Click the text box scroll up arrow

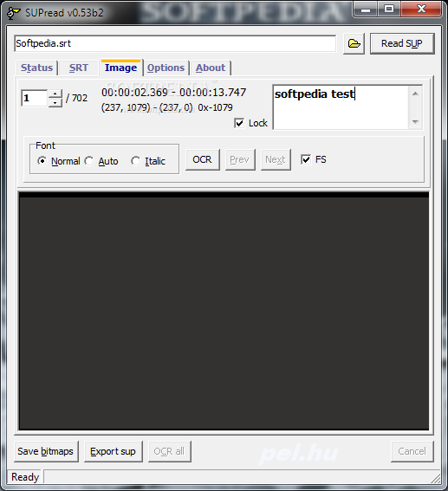[x=415, y=94]
